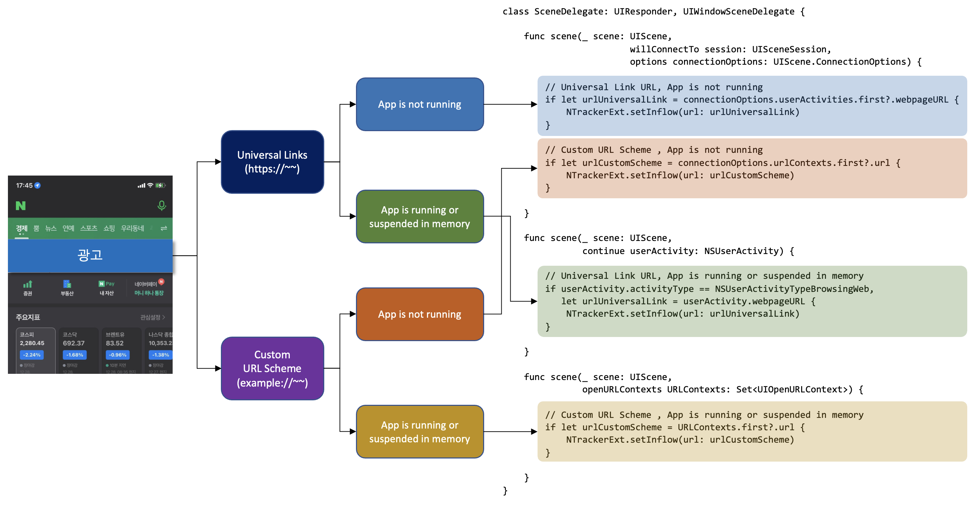Click the 부동산 icon on phone screen

click(x=63, y=288)
